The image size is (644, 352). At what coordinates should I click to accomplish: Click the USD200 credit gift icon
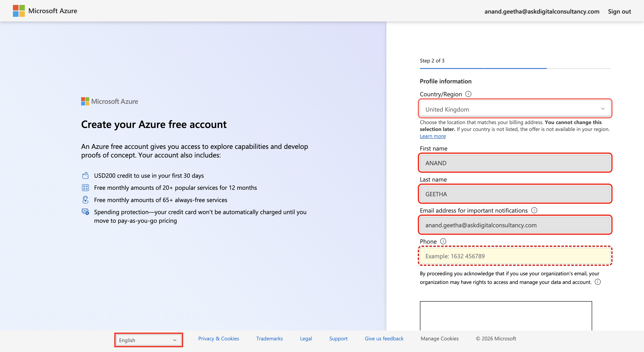pos(85,175)
